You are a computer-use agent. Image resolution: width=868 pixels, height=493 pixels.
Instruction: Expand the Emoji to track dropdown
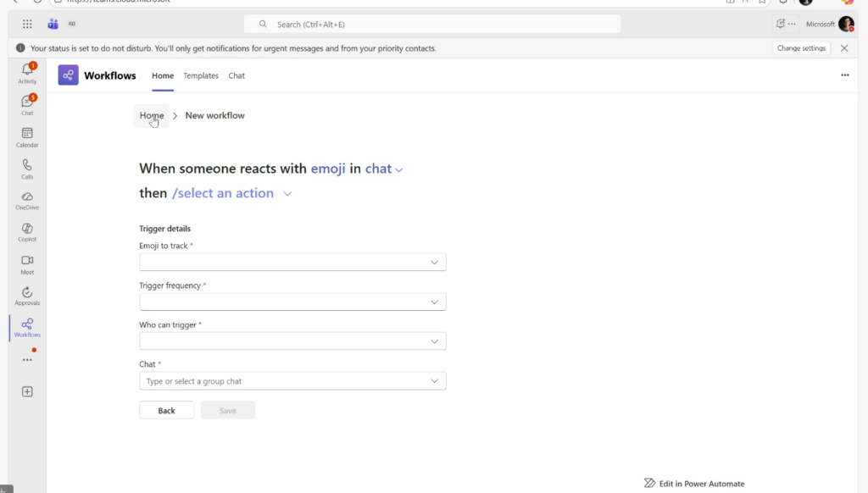[292, 263]
